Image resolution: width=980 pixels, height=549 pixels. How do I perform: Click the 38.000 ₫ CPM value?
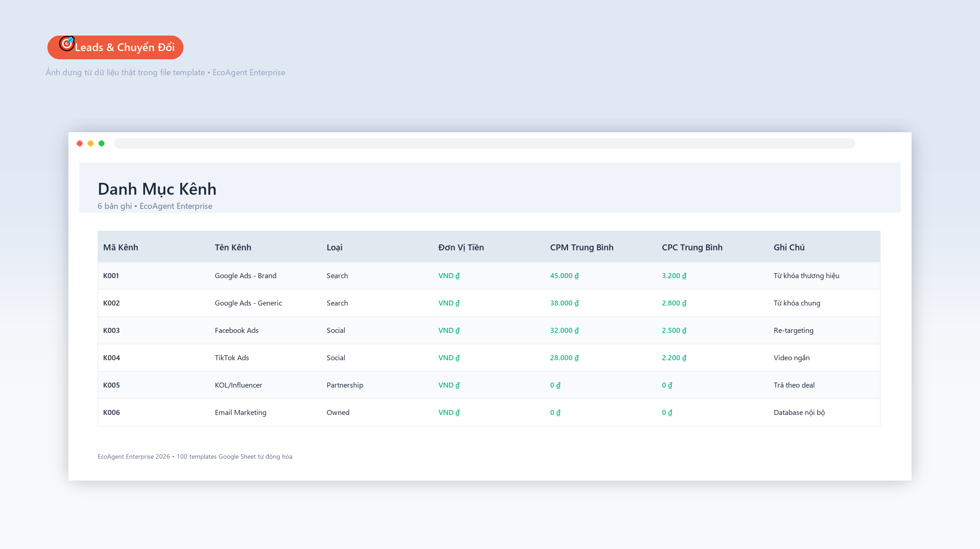click(x=564, y=303)
